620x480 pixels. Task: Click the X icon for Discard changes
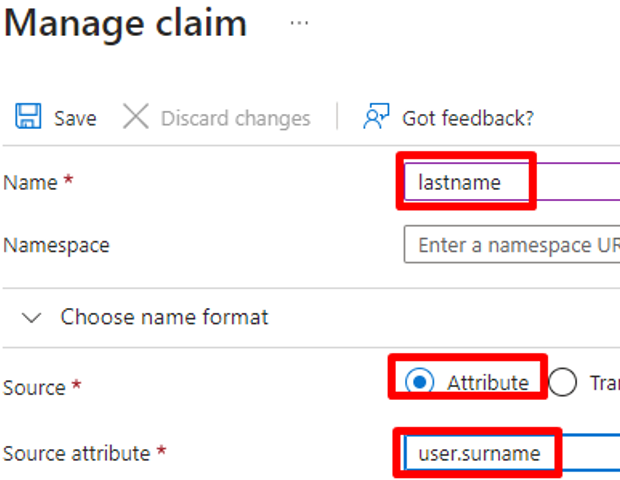136,117
